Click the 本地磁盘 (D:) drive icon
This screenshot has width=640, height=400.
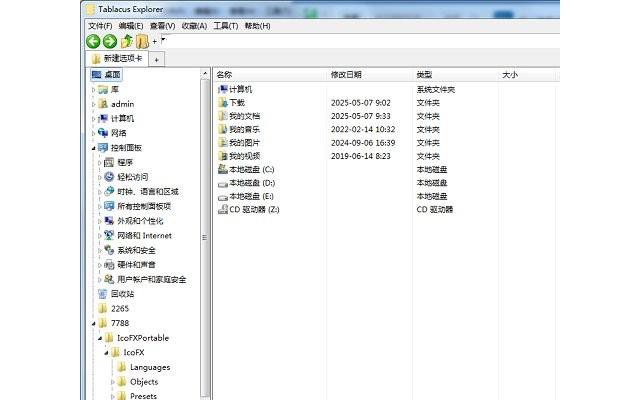[222, 183]
